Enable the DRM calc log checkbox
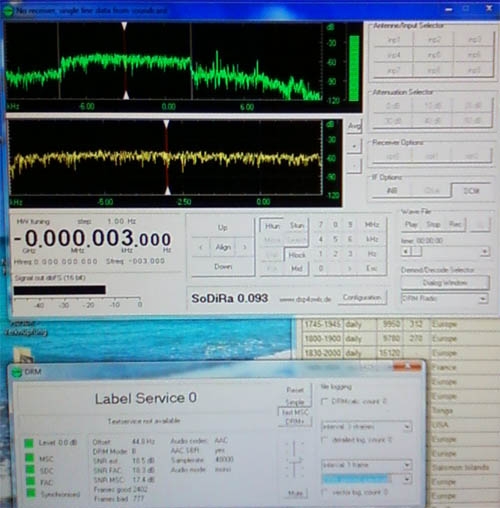The width and height of the screenshot is (500, 508). click(324, 401)
